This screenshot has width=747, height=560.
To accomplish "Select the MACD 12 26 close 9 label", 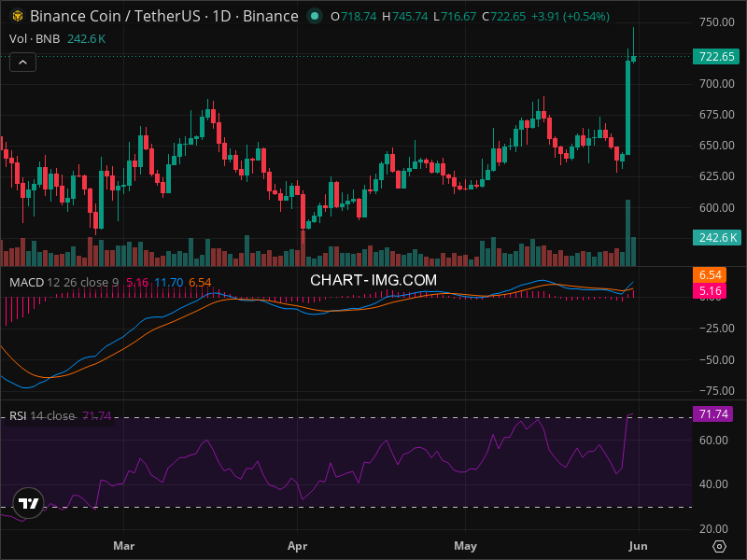I will 63,283.
